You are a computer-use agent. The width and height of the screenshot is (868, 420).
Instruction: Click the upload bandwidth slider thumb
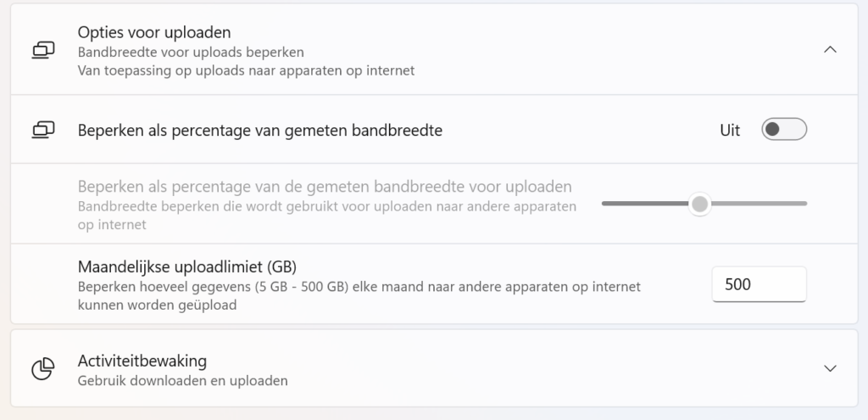tap(699, 204)
